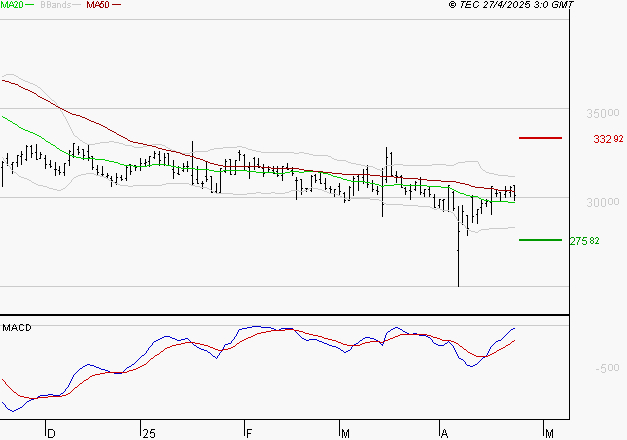Viewport: 627px width, 440px height.
Task: Click the D month label on time axis
Action: [51, 434]
